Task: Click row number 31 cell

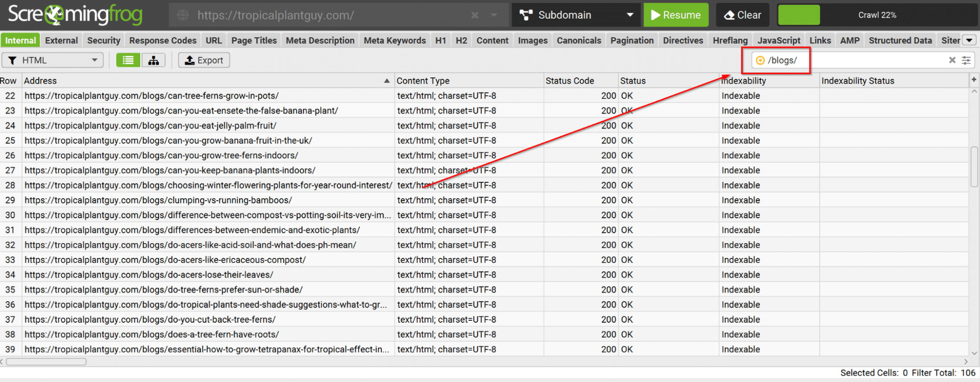Action: (x=10, y=230)
